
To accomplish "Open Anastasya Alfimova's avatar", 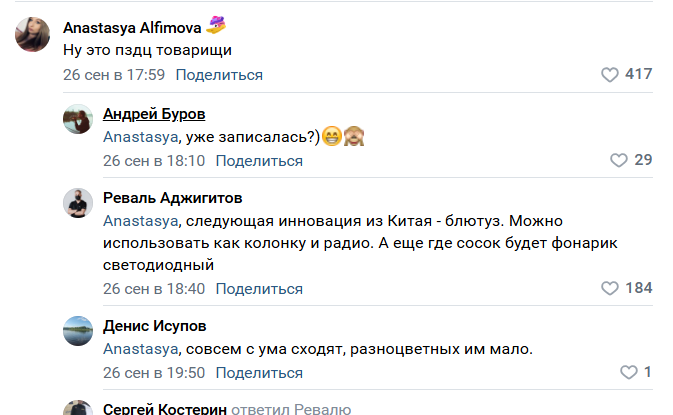I will tap(33, 38).
